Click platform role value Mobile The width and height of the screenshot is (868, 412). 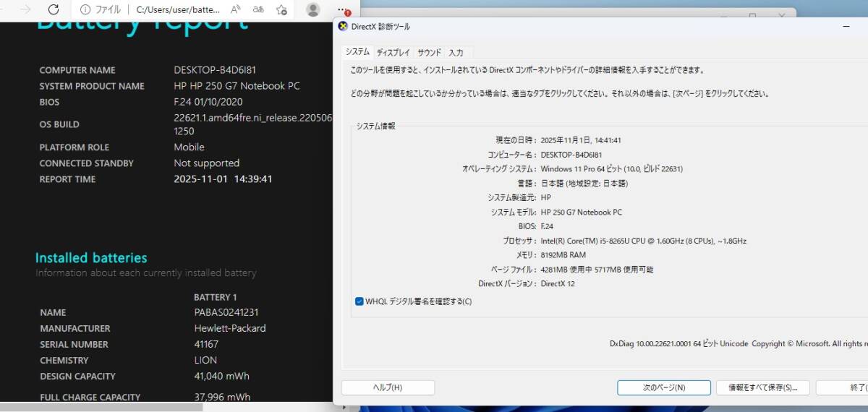(189, 147)
